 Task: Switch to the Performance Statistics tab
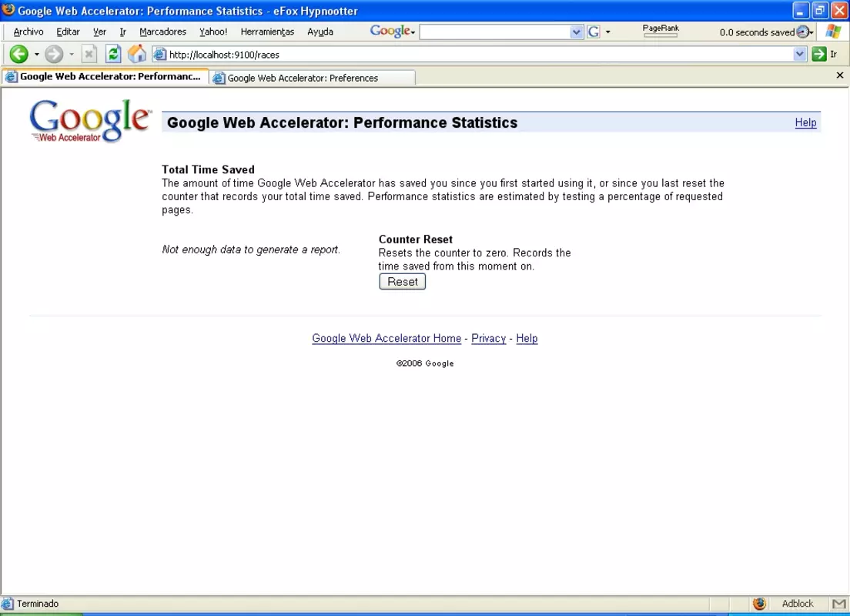105,76
